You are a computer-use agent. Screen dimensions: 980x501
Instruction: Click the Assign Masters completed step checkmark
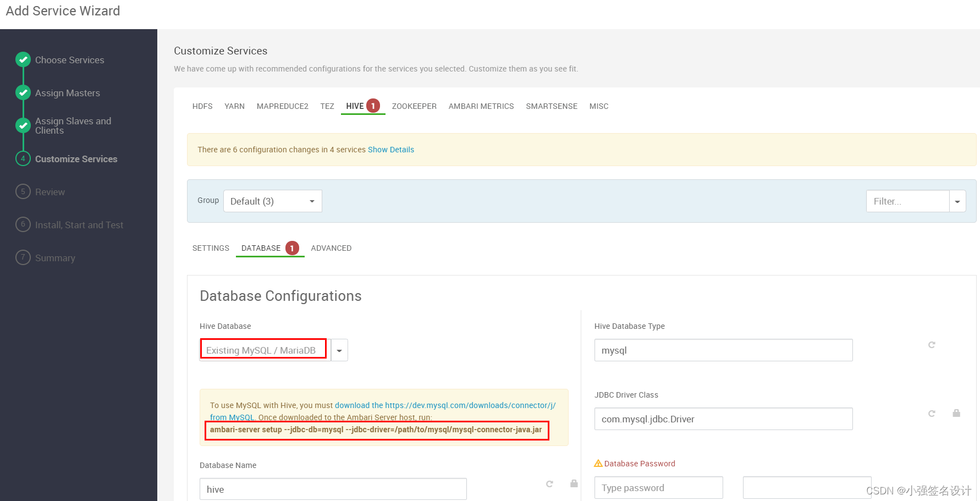tap(23, 92)
